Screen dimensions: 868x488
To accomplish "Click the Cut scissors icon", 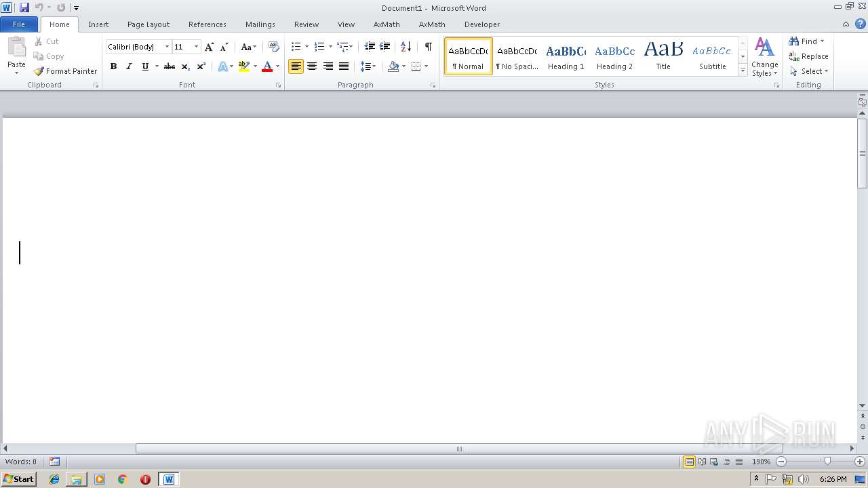I will [39, 41].
